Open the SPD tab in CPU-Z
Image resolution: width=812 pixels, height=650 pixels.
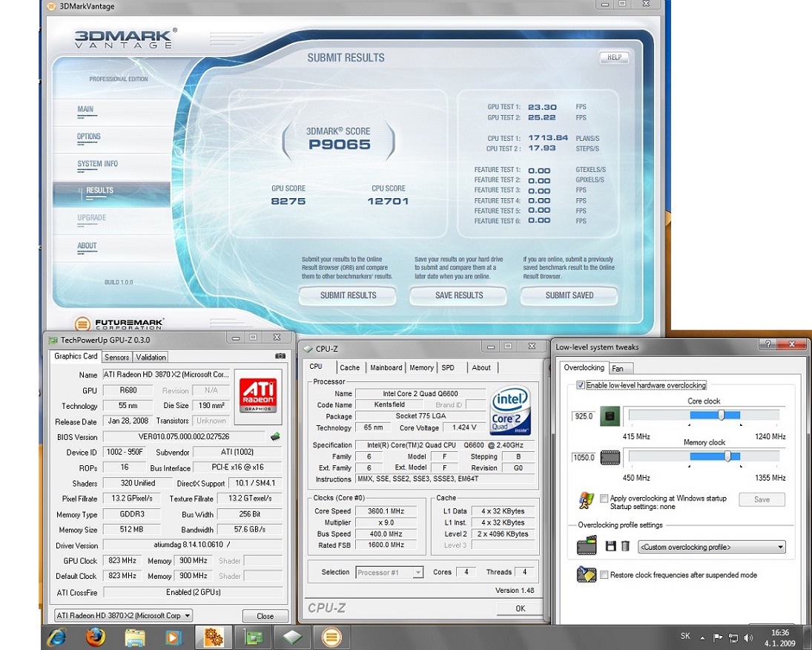pyautogui.click(x=448, y=367)
